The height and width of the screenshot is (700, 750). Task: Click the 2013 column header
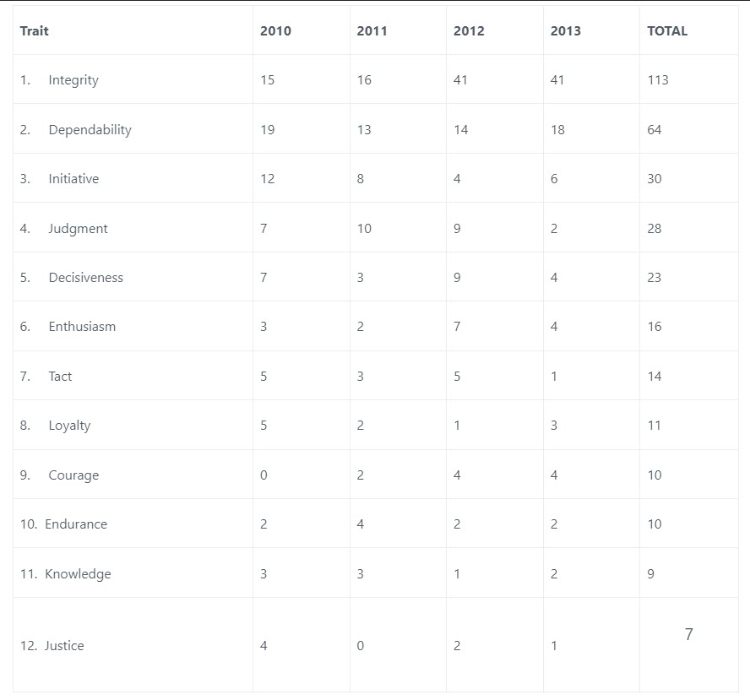point(565,31)
